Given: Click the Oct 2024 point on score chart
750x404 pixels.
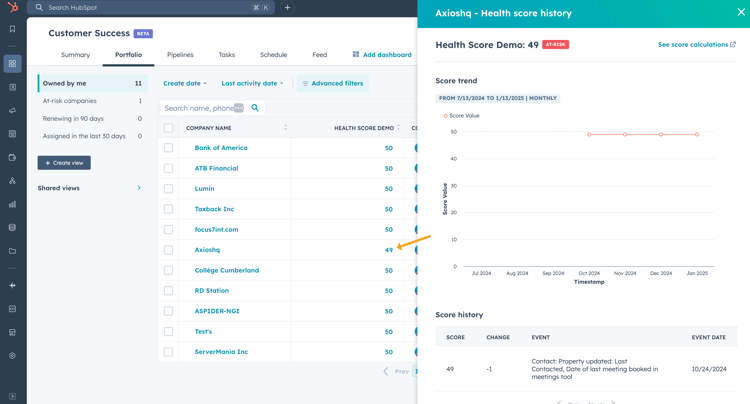Looking at the screenshot, I should 589,135.
